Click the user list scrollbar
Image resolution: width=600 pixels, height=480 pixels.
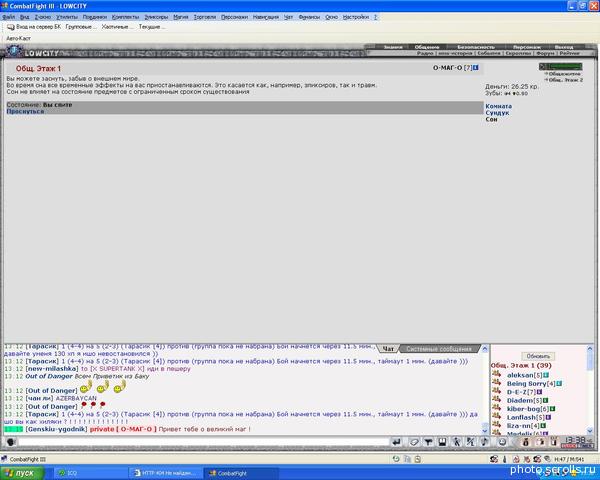pos(590,389)
